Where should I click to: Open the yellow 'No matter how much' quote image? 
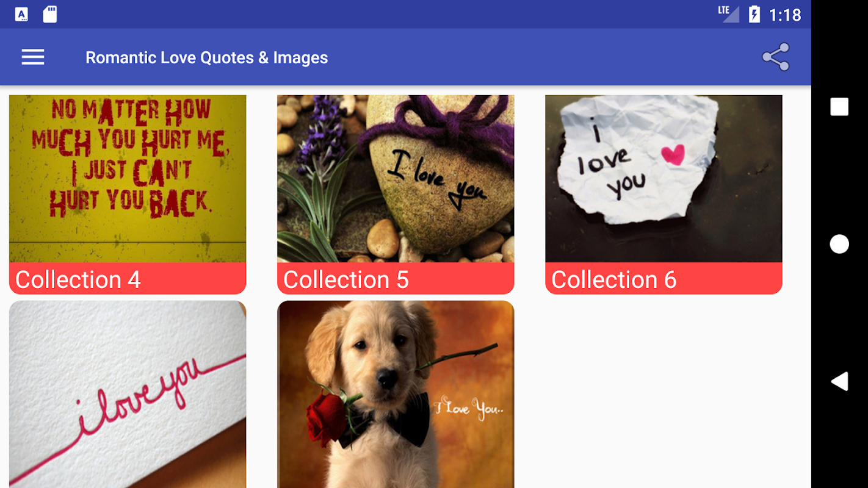[x=128, y=179]
